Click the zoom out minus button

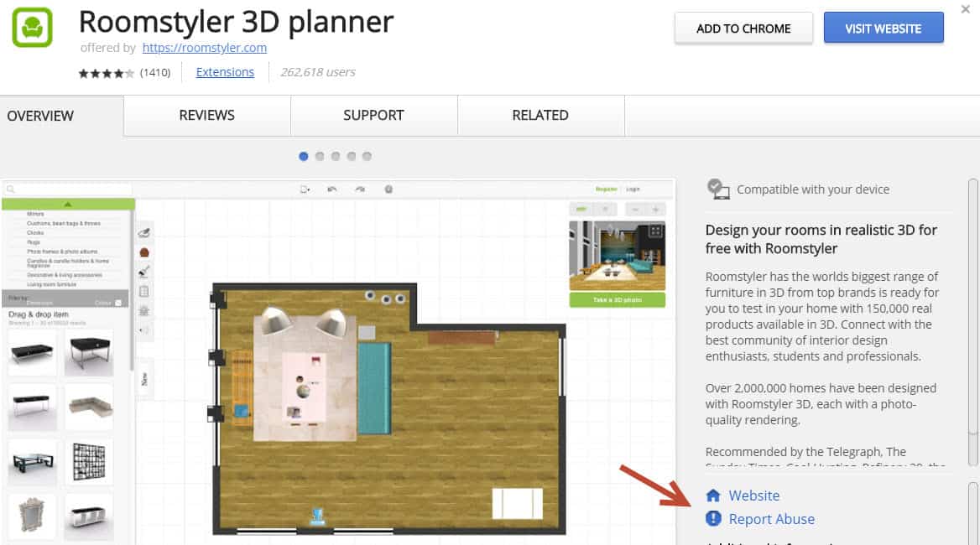point(635,210)
